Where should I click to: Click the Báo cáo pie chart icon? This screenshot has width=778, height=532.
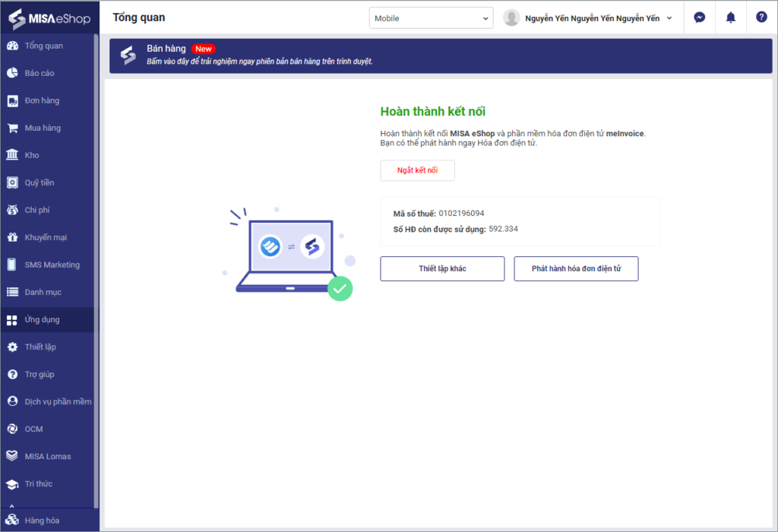12,73
